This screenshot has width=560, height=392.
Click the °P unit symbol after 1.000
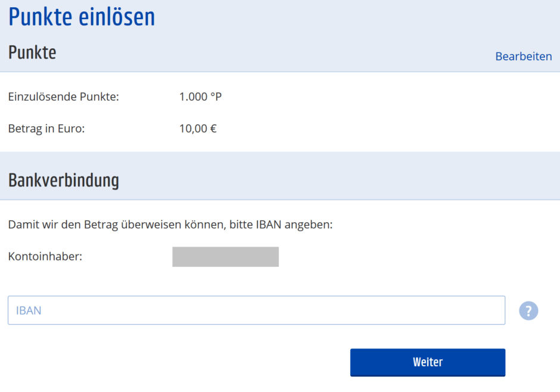(216, 97)
